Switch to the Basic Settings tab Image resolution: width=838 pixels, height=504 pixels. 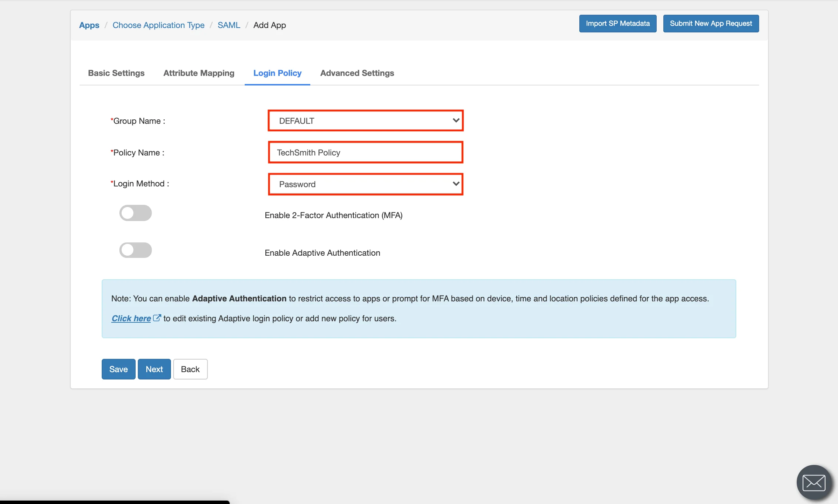[x=116, y=73]
